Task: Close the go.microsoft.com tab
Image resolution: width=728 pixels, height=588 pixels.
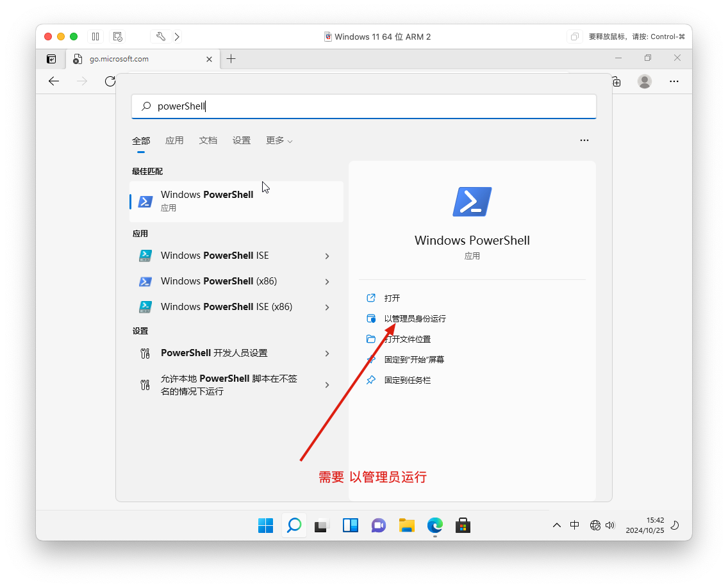Action: [209, 59]
